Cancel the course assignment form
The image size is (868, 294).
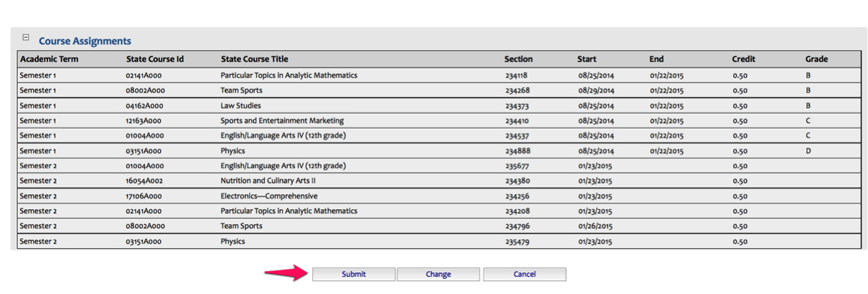tap(524, 274)
